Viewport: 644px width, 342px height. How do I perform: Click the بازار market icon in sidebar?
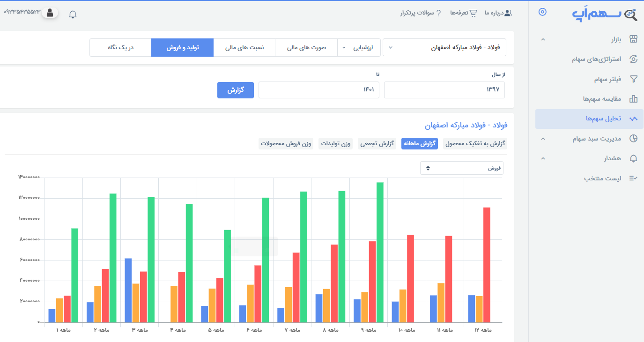point(633,39)
